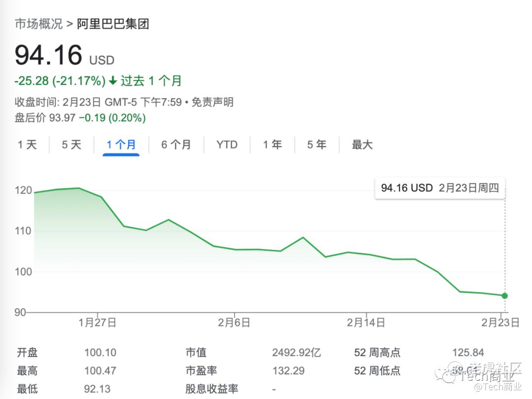Switch to the 1 年 range tab
The image size is (532, 399).
272,145
